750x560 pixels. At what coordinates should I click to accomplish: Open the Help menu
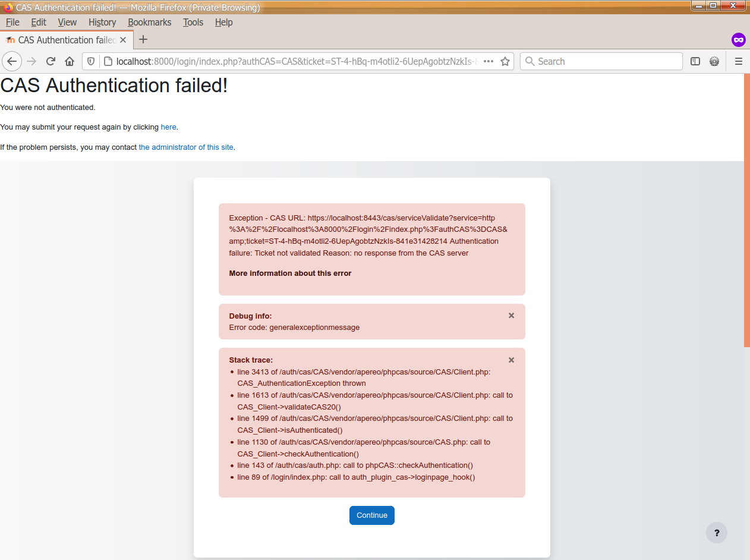pyautogui.click(x=224, y=22)
